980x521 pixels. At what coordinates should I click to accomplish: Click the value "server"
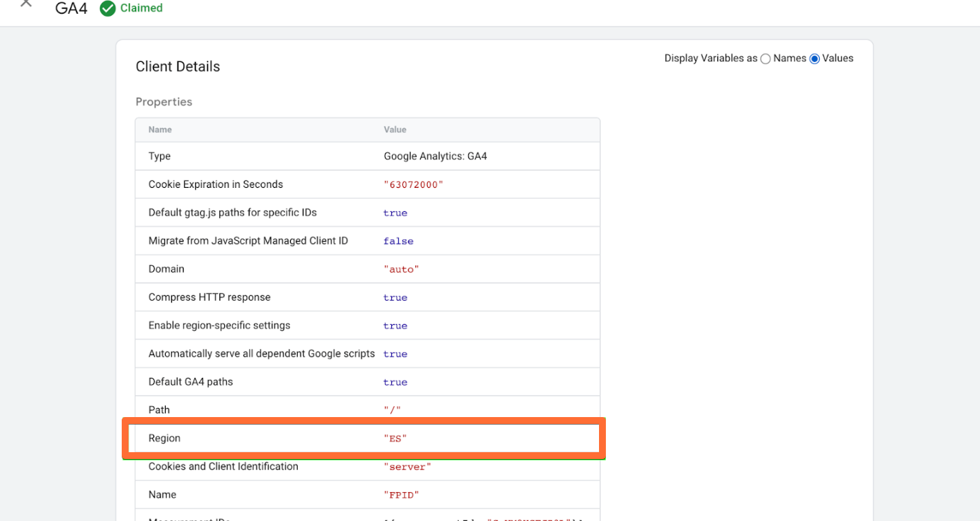pos(407,467)
